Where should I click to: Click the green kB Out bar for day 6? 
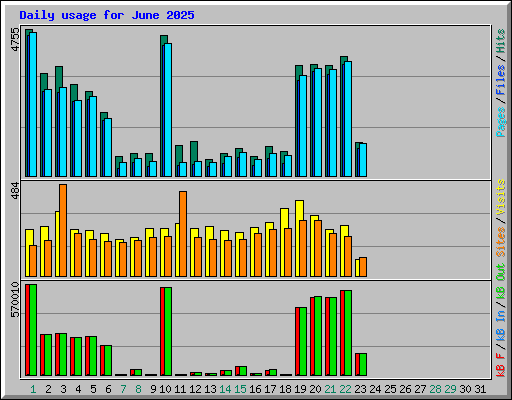(108, 361)
